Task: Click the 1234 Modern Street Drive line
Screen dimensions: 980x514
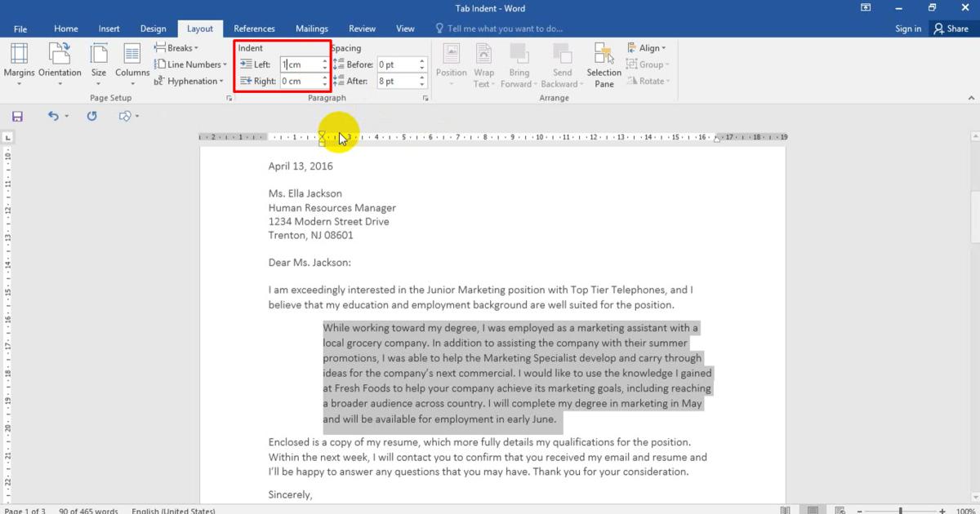Action: pyautogui.click(x=328, y=222)
